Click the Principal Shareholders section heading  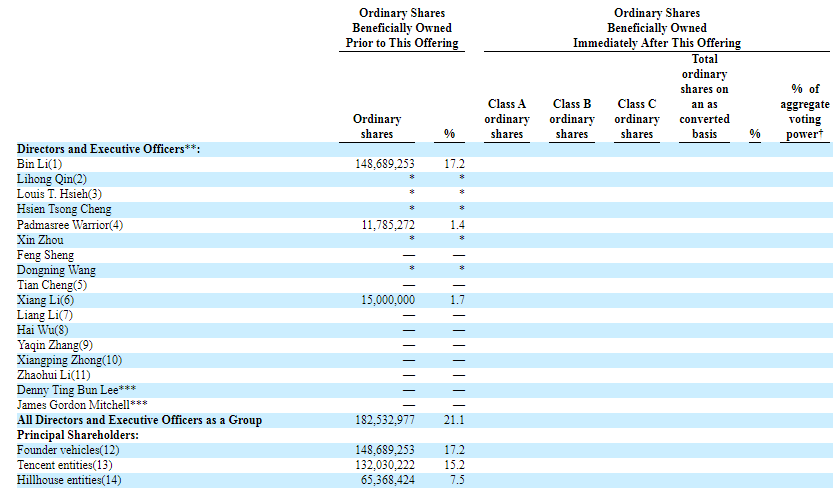pos(77,435)
